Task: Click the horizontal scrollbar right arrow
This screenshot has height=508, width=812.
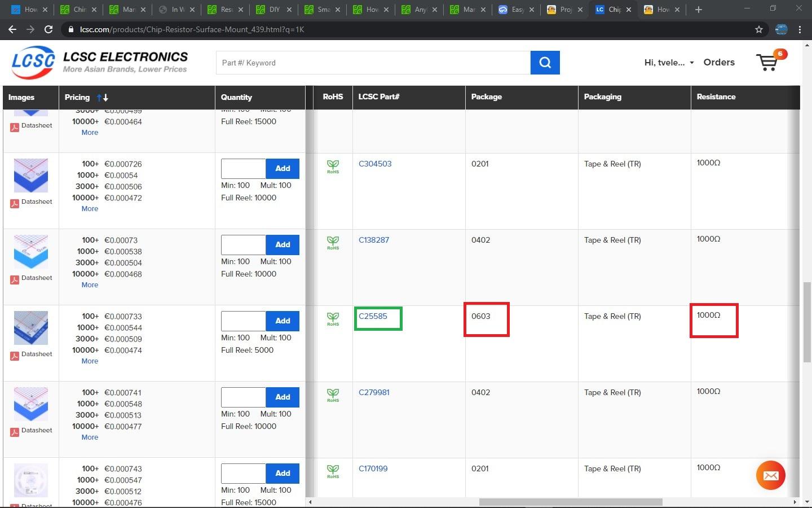Action: [x=795, y=502]
